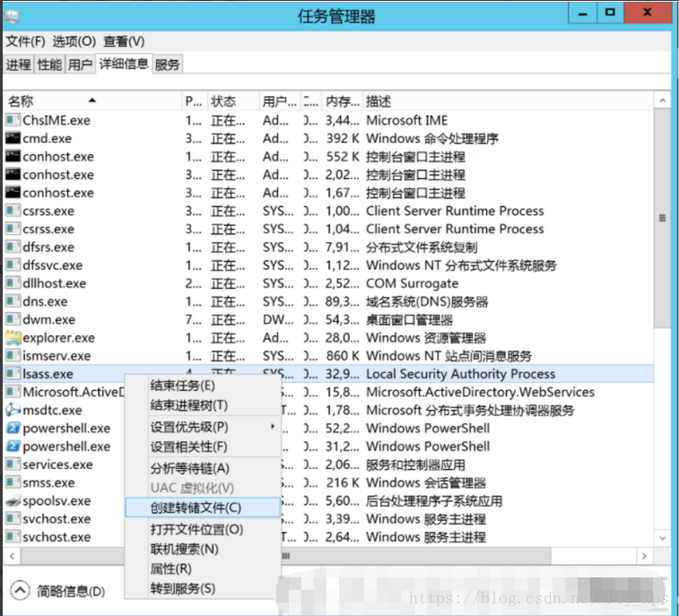Click the '392 K' memory value
The image size is (679, 616).
click(343, 138)
